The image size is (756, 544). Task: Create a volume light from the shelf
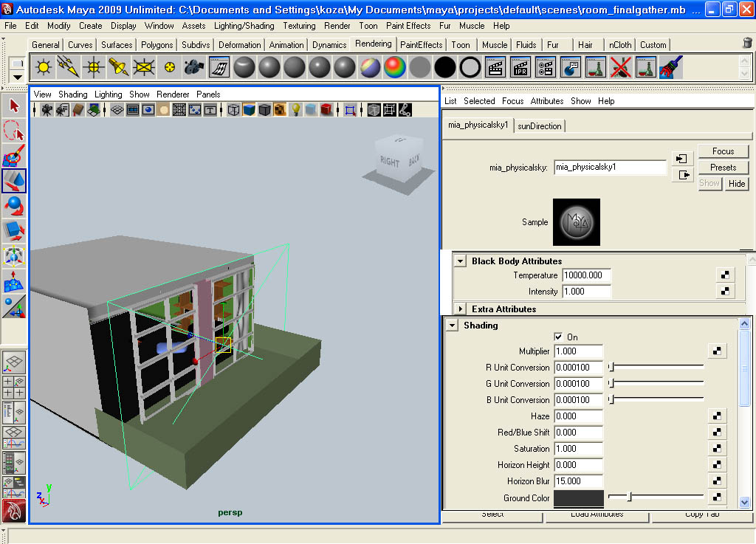click(169, 67)
